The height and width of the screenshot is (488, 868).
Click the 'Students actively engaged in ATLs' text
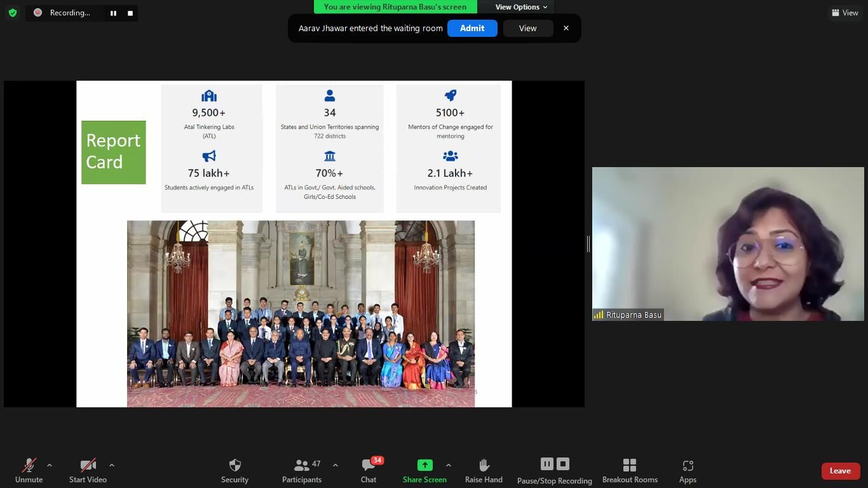pos(209,187)
